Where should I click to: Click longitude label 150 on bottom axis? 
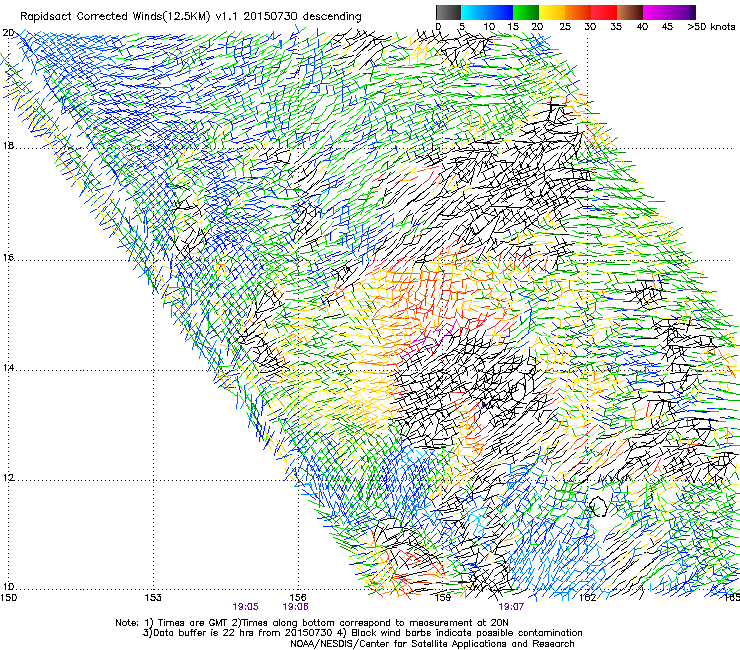coord(8,598)
